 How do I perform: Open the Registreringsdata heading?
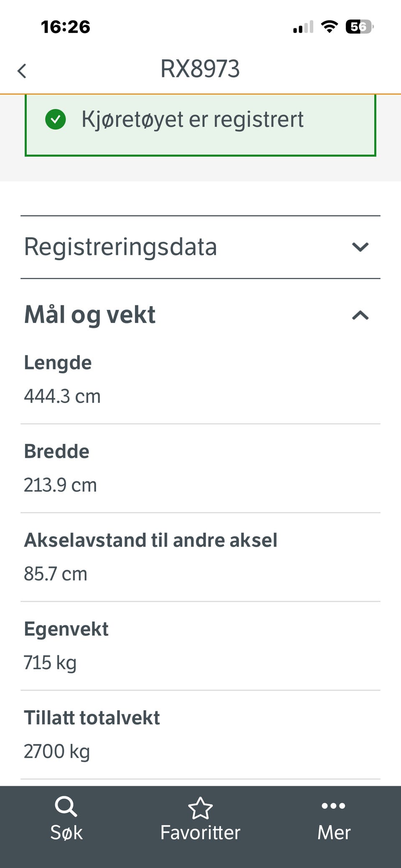tap(121, 247)
